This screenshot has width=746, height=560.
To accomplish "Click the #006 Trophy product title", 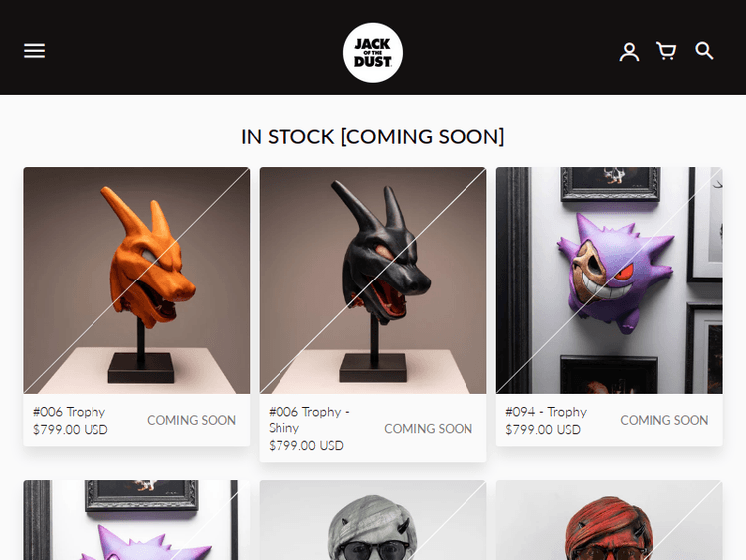I will coord(69,412).
